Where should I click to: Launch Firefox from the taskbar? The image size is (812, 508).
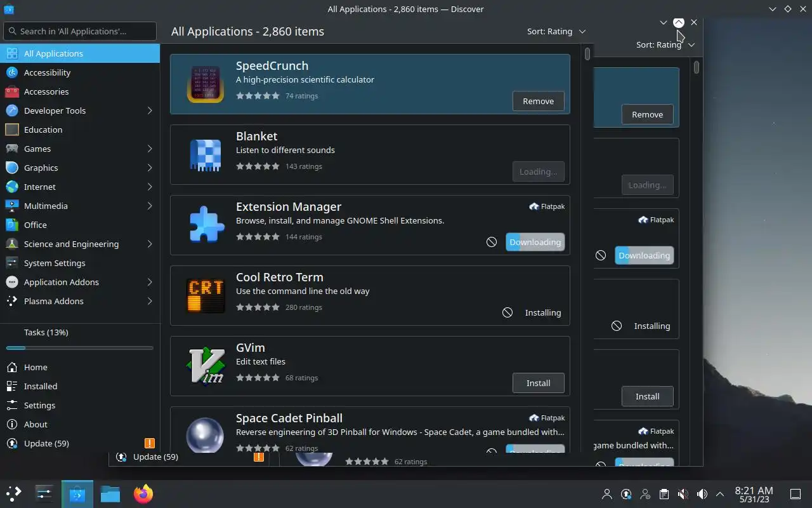pyautogui.click(x=143, y=493)
